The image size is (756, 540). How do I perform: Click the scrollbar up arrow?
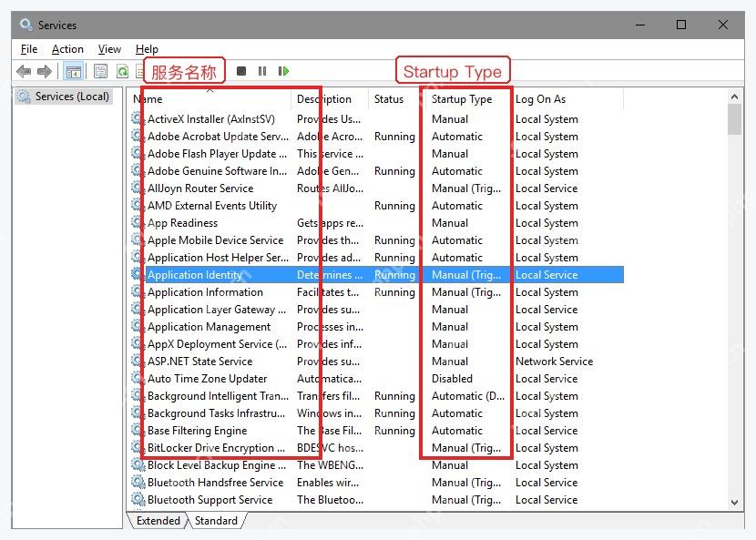pyautogui.click(x=734, y=97)
